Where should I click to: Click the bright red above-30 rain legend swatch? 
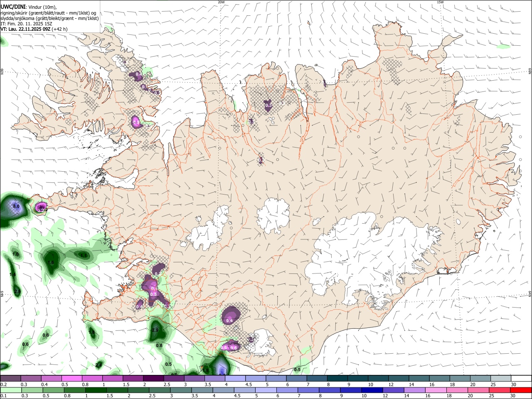pyautogui.click(x=520, y=390)
